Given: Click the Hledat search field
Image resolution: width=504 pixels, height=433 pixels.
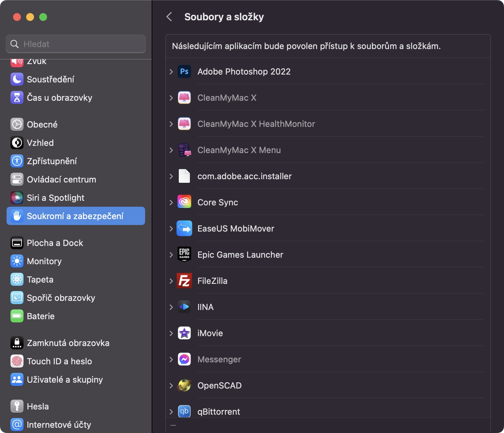Looking at the screenshot, I should (x=76, y=44).
